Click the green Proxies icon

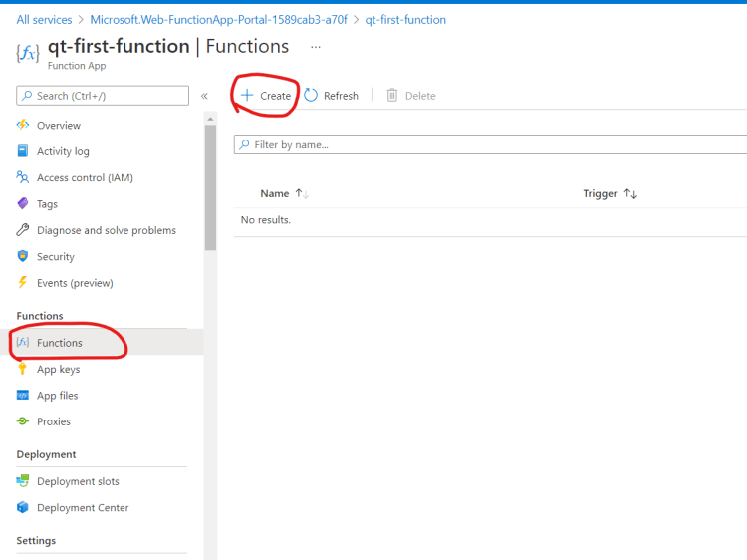click(22, 421)
